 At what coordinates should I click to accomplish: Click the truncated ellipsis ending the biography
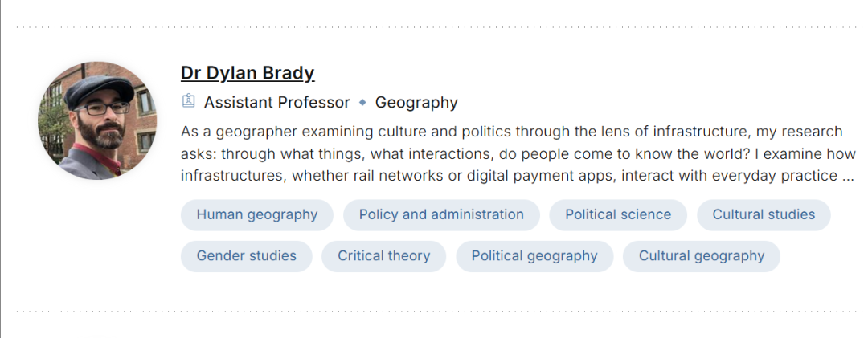847,175
